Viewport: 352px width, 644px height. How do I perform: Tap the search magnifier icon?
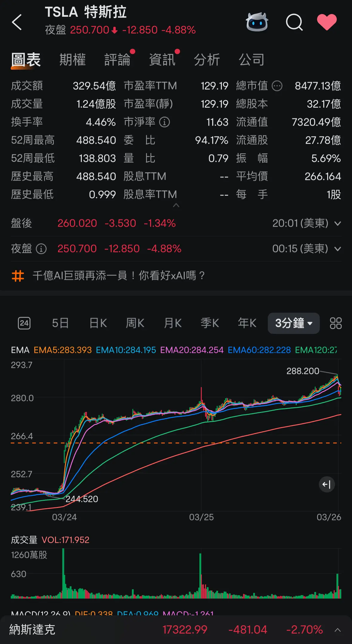[x=294, y=22]
